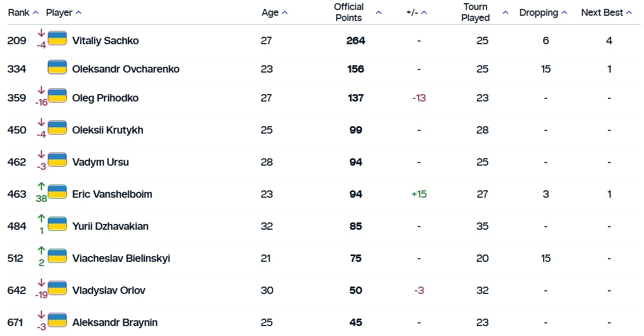Click the flag beside Viacheslav Bielinskyi
The image size is (644, 336).
tap(57, 256)
